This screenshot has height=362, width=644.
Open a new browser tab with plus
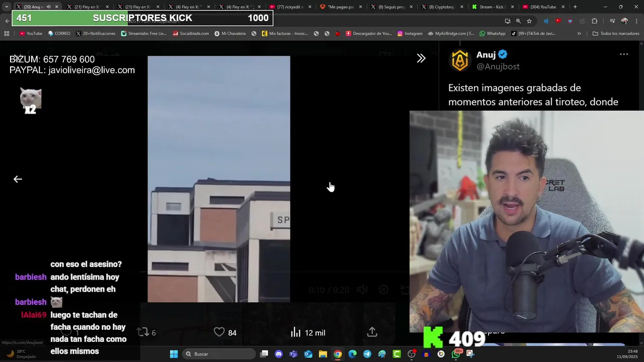coord(575,7)
